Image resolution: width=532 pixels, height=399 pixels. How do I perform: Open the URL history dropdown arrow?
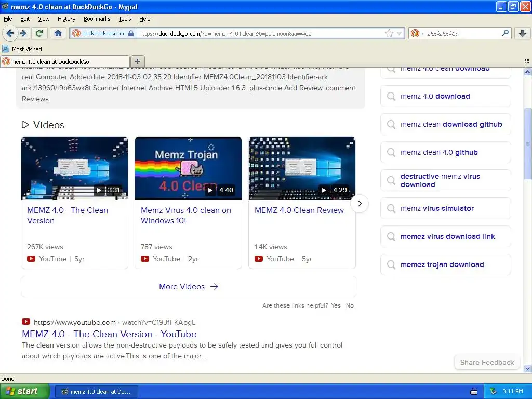(x=400, y=33)
